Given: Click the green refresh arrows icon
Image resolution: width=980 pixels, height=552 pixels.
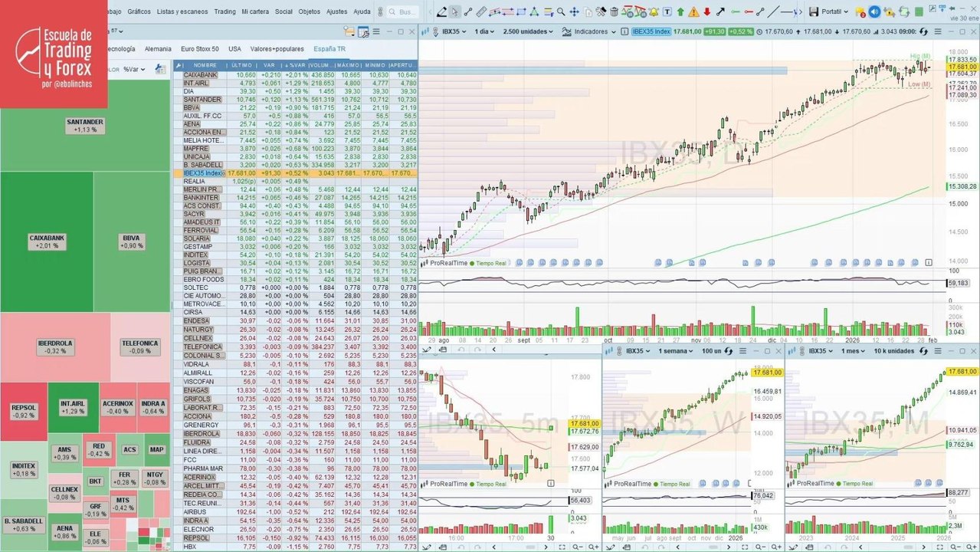Looking at the screenshot, I should click(903, 11).
